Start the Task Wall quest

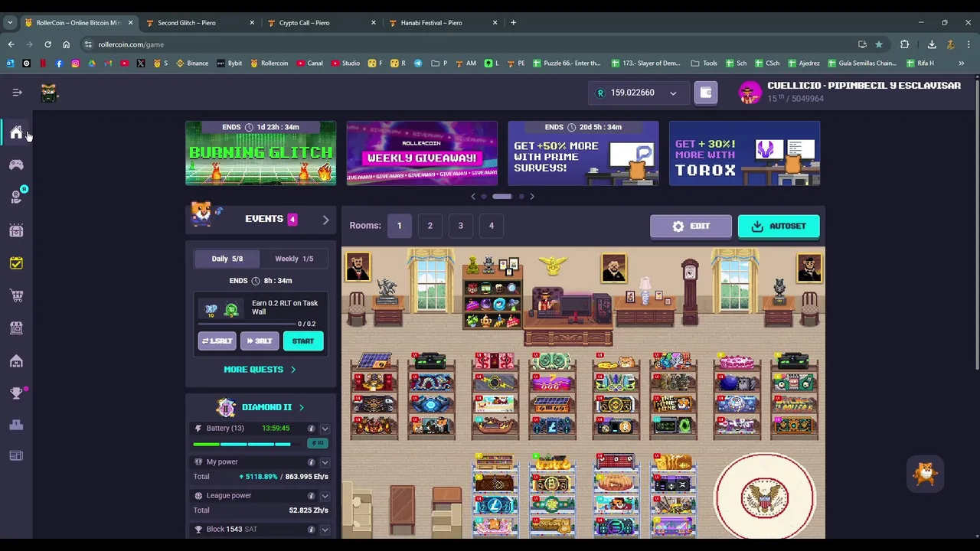coord(302,341)
